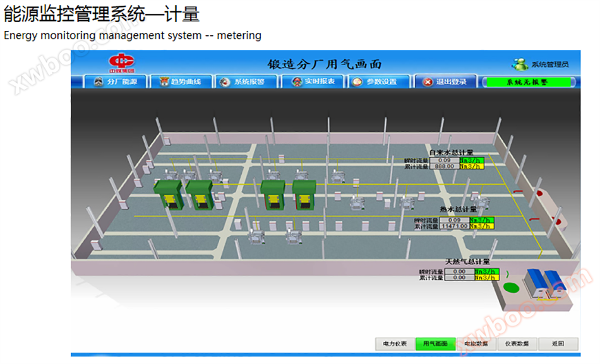This screenshot has width=600, height=364.
Task: Click the leftmost green forging press machine
Action: pyautogui.click(x=169, y=195)
